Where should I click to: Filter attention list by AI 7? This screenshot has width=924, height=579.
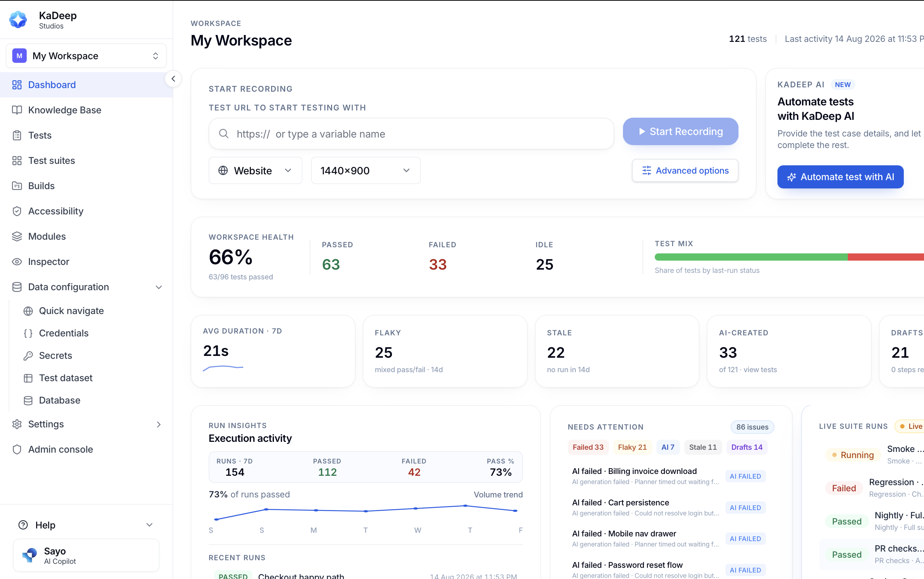click(668, 447)
